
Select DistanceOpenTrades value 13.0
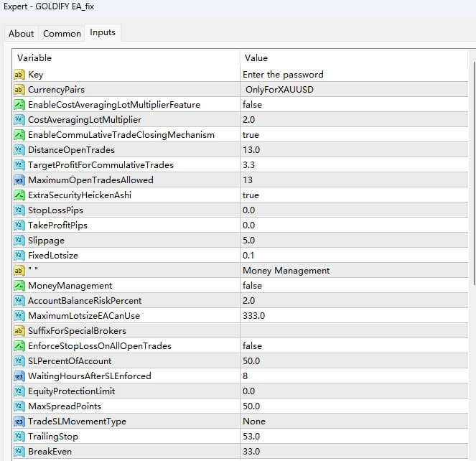point(251,150)
